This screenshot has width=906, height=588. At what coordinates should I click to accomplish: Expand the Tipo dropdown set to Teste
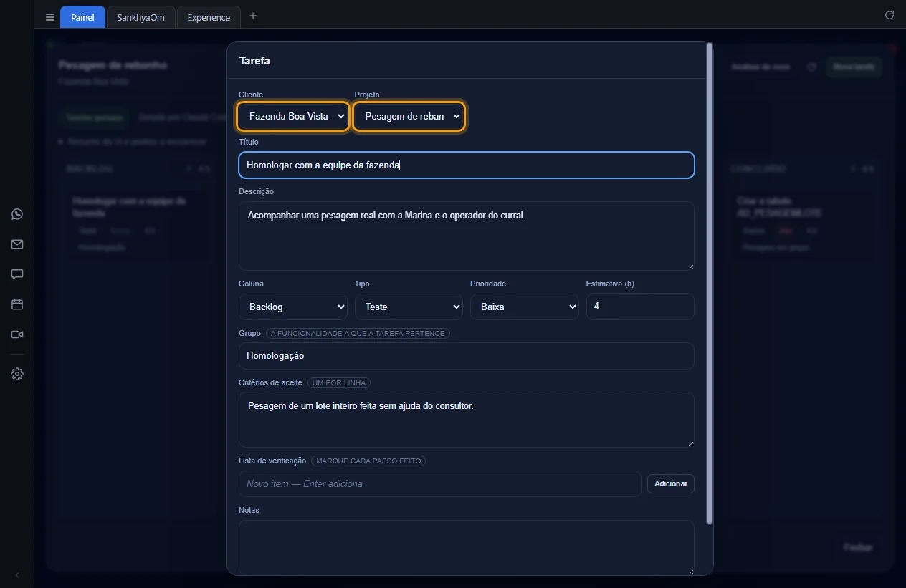(x=409, y=307)
